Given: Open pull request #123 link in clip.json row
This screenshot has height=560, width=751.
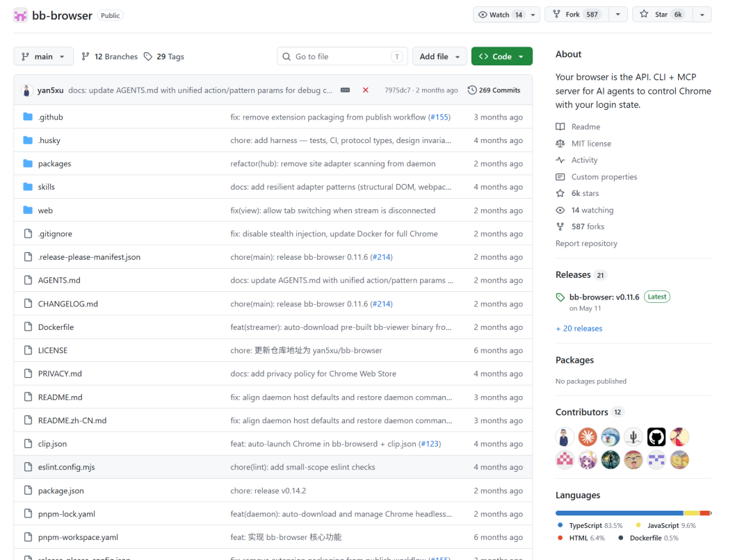Looking at the screenshot, I should pyautogui.click(x=430, y=444).
